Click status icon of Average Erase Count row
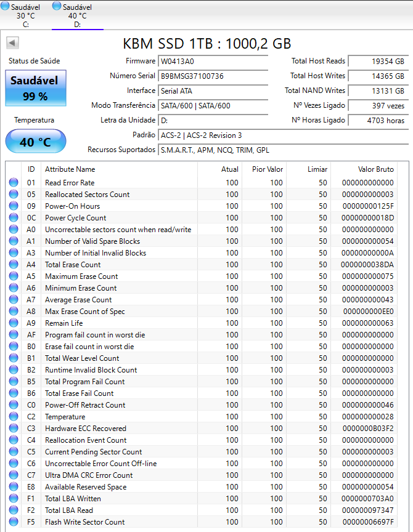 tap(14, 300)
